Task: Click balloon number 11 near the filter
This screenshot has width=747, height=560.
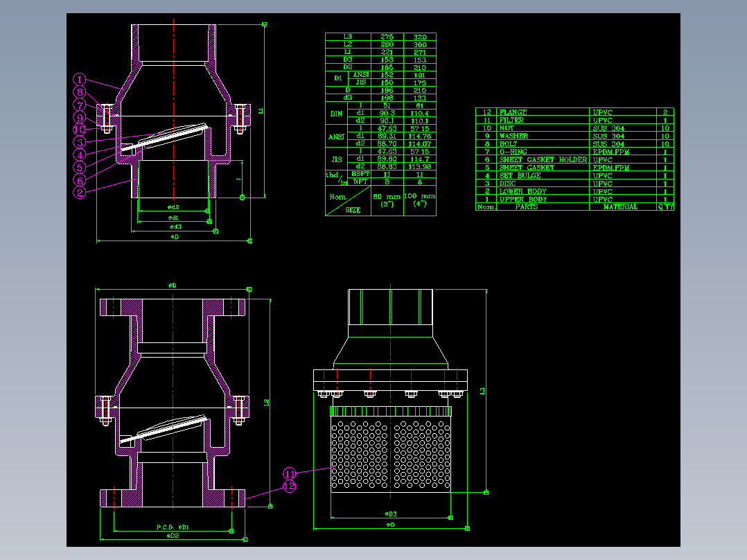Action: (x=290, y=473)
